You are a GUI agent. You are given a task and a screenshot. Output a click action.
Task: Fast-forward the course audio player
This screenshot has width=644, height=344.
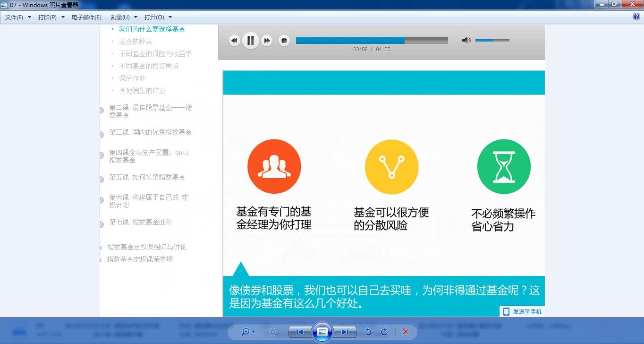pos(267,41)
